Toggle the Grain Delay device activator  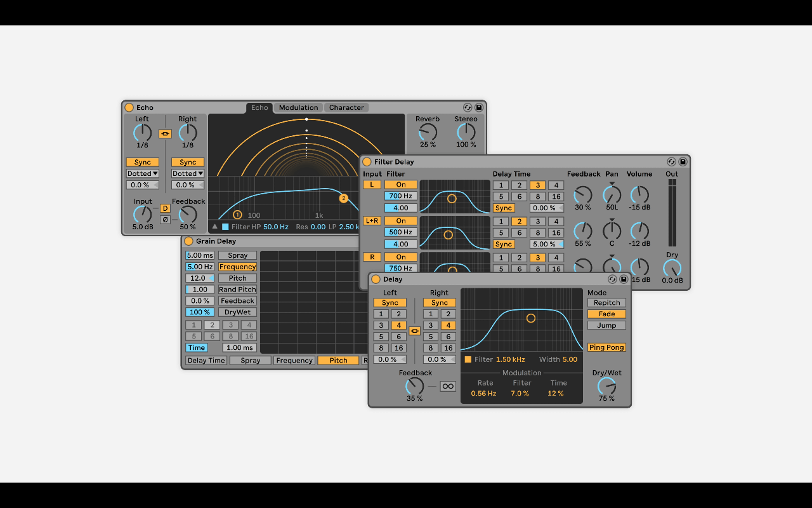coord(188,241)
